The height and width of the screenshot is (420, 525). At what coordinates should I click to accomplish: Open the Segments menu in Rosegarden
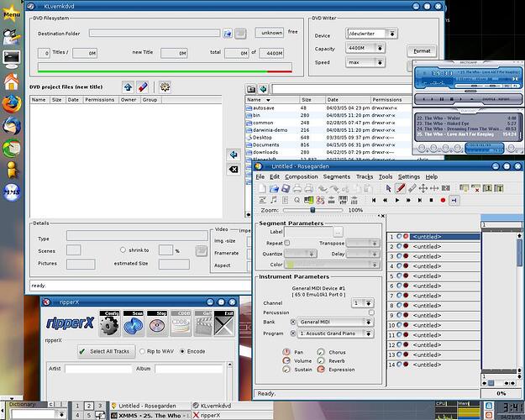click(x=337, y=177)
